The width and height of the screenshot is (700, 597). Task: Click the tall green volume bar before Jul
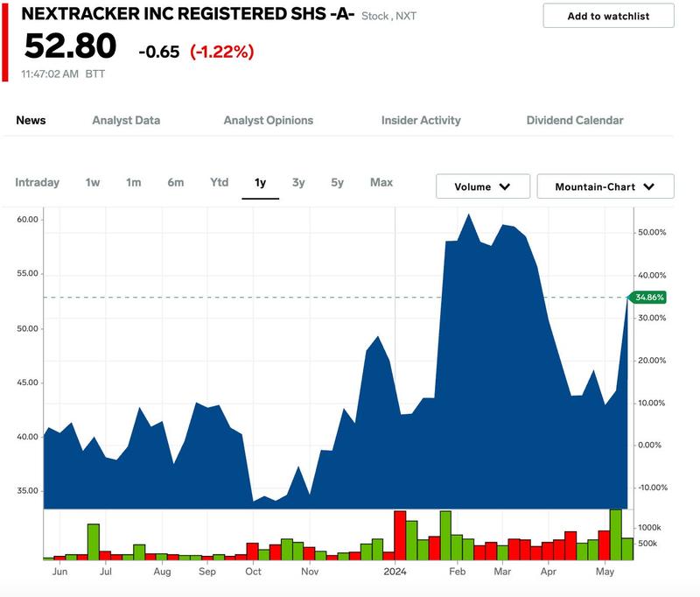click(94, 542)
